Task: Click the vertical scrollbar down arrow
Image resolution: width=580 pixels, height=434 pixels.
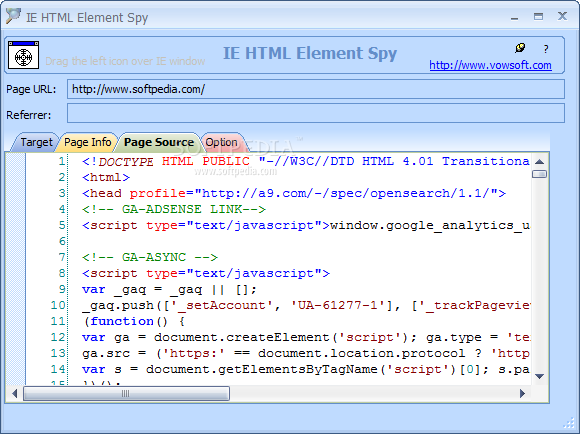Action: click(x=539, y=376)
